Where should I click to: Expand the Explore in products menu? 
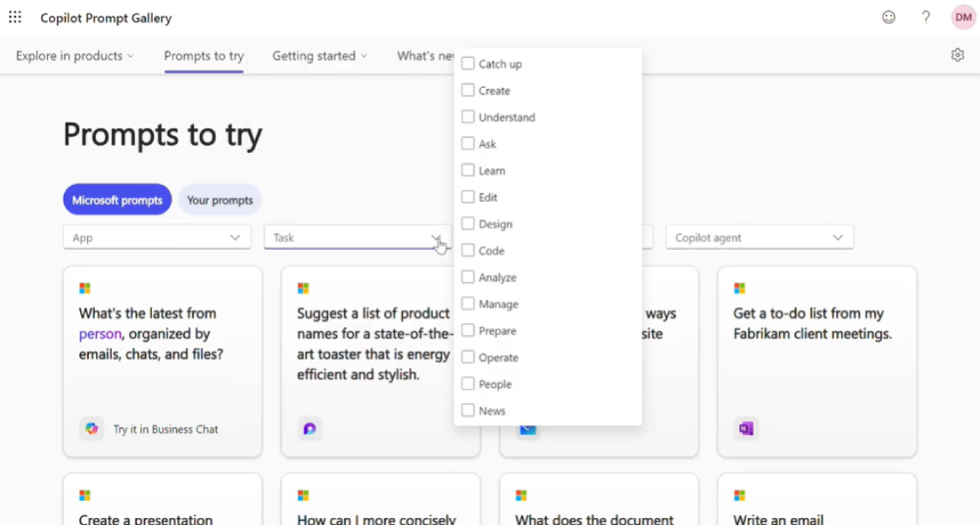[75, 56]
